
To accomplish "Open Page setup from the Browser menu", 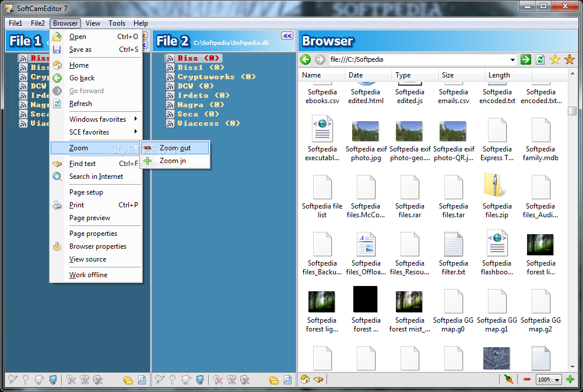I will click(x=96, y=192).
